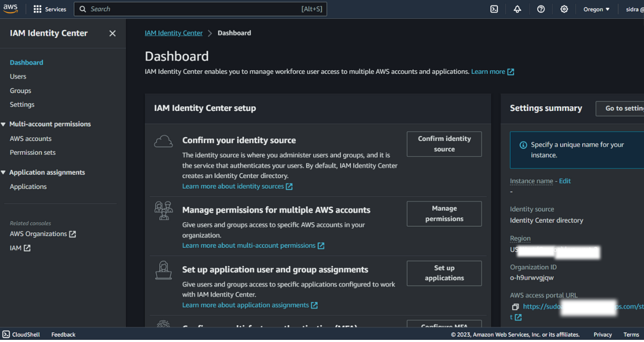Open console settings gear icon
The width and height of the screenshot is (644, 342).
(x=564, y=9)
